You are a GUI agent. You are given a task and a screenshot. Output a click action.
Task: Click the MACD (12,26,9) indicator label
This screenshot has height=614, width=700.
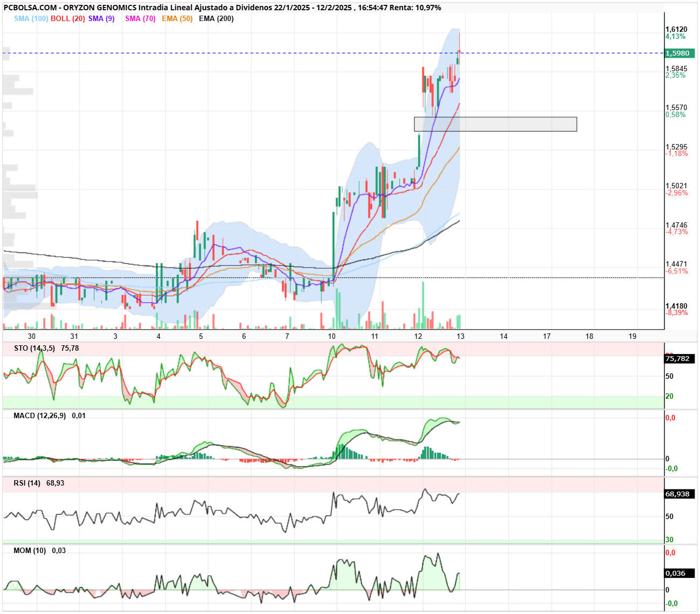click(x=39, y=415)
